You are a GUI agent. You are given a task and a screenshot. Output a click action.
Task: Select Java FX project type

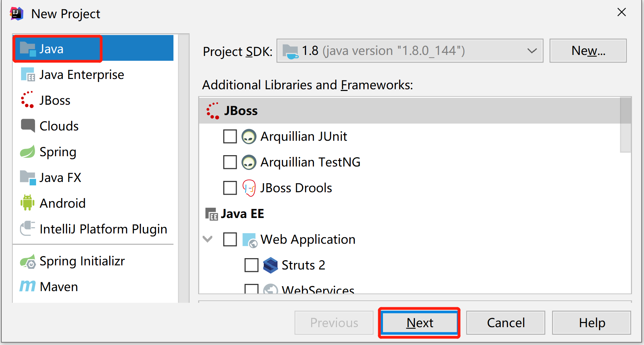pos(93,177)
